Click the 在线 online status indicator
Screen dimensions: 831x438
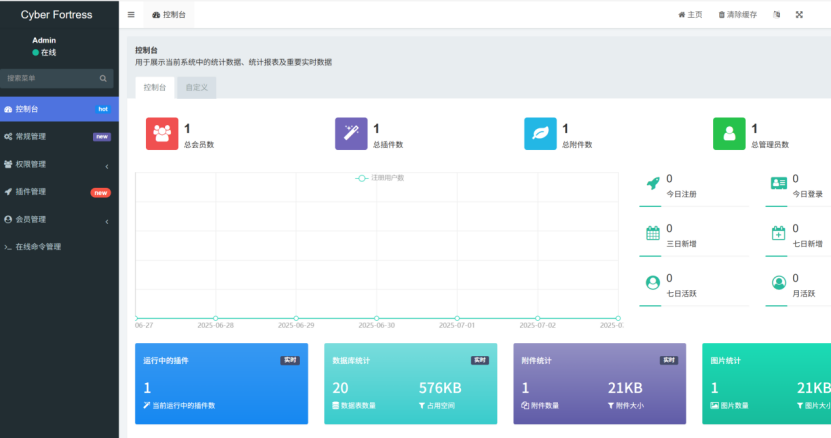(44, 52)
